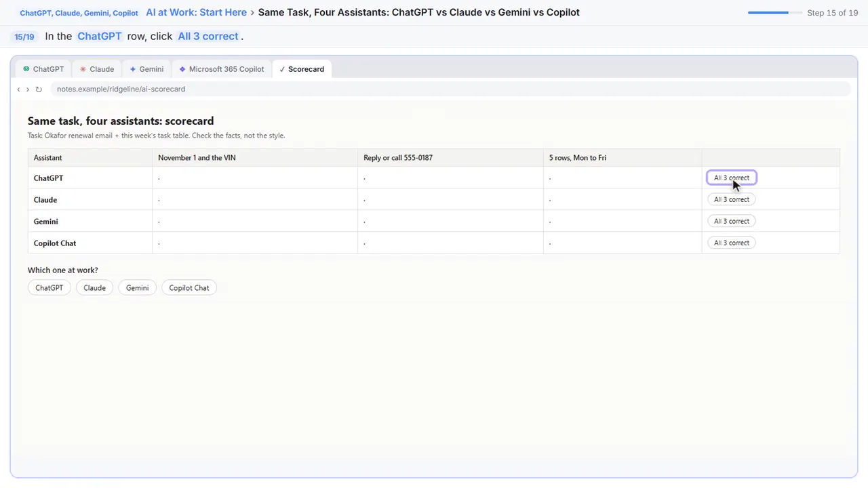Click the browser forward arrow icon
This screenshot has height=488, width=868.
pyautogui.click(x=28, y=89)
